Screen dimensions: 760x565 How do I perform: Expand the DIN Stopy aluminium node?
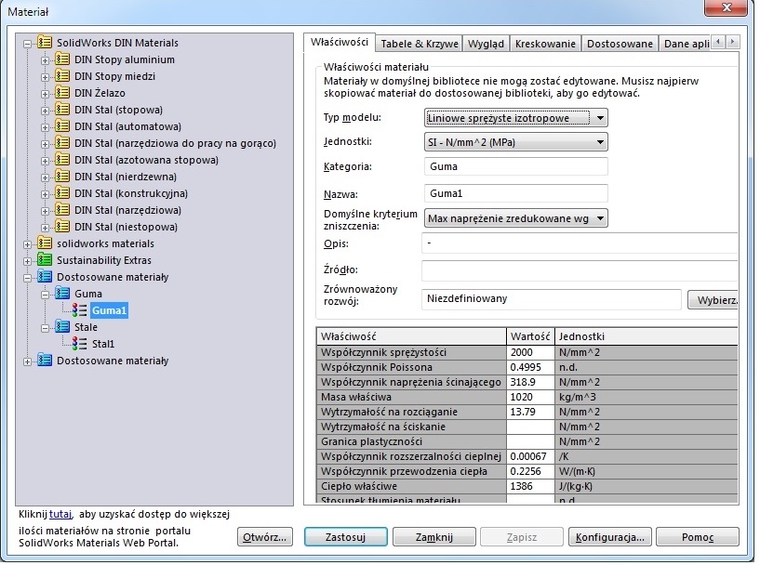pyautogui.click(x=45, y=61)
